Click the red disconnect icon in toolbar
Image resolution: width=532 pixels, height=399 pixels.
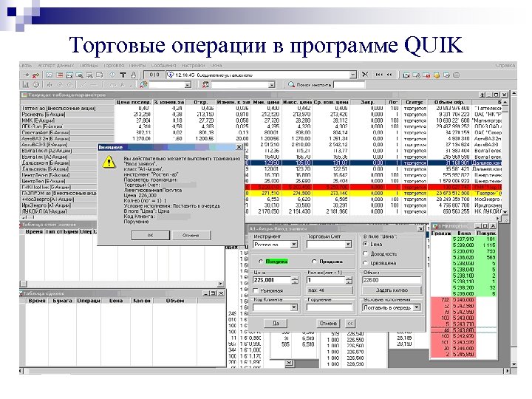coord(35,75)
